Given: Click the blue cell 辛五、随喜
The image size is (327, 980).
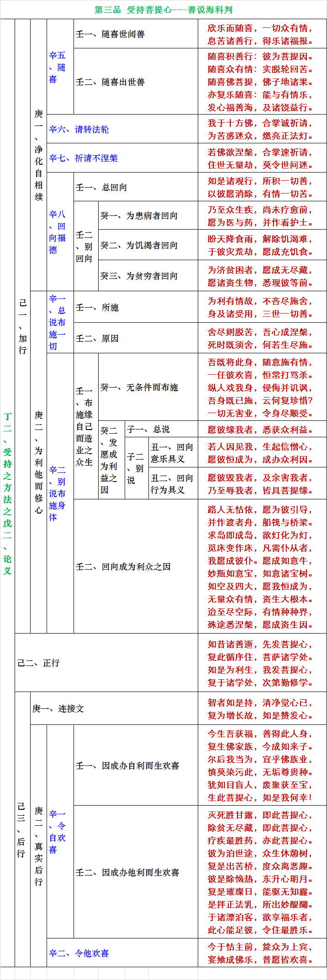Looking at the screenshot, I should click(x=60, y=67).
